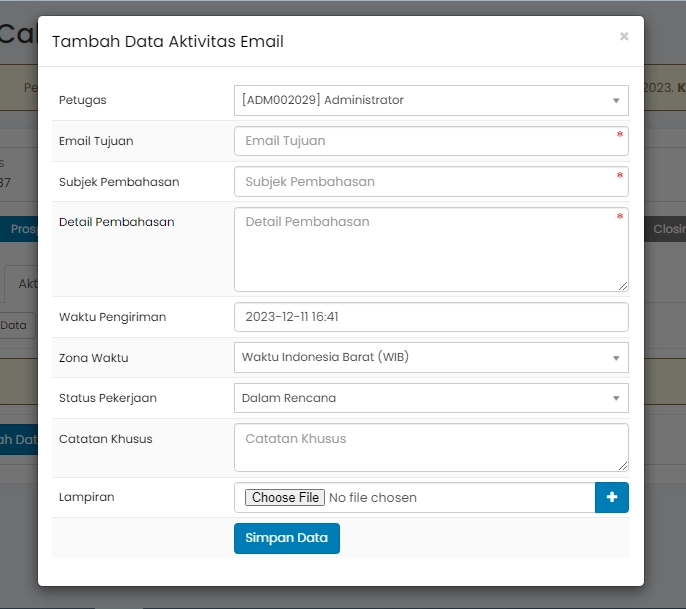Focus the Email Tujuan input field
The image size is (686, 609).
(430, 141)
